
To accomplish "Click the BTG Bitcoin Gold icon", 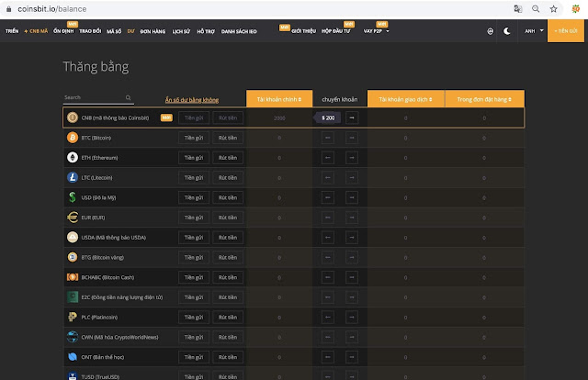I will click(x=73, y=257).
